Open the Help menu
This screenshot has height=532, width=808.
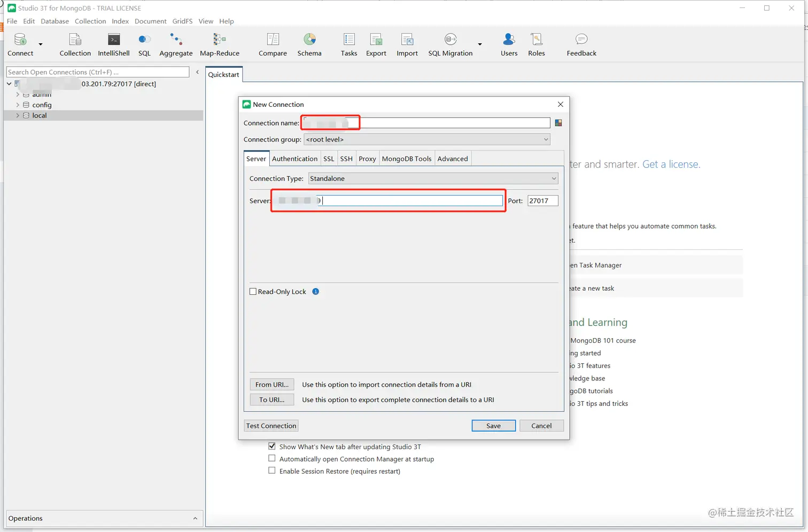click(227, 21)
